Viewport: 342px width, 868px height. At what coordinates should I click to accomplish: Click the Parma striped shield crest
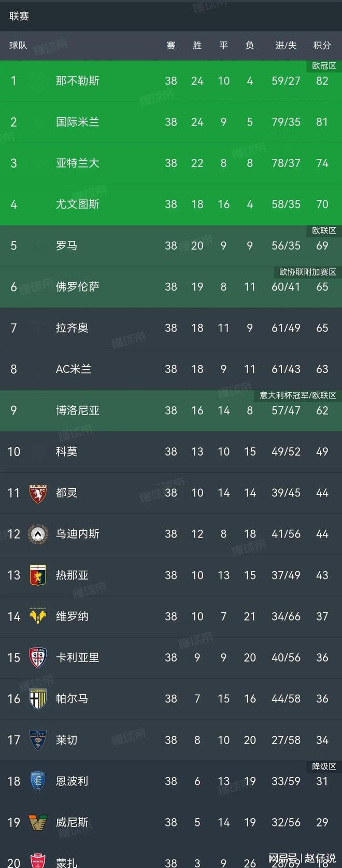(38, 699)
